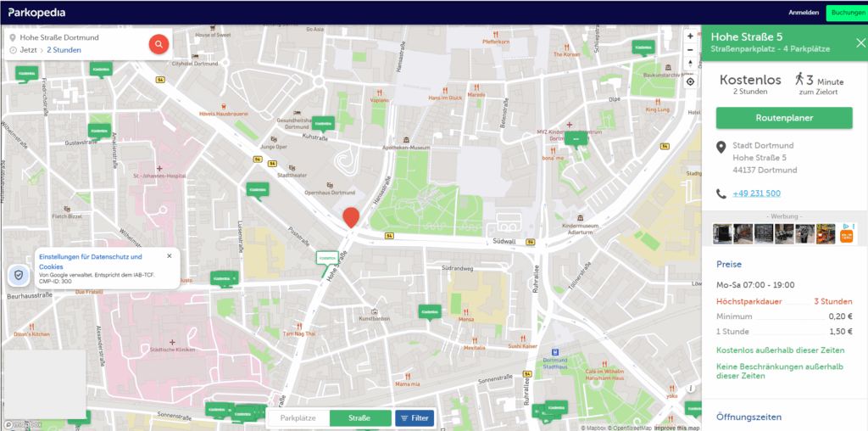Image resolution: width=868 pixels, height=431 pixels.
Task: Change the 2 Stunden parking duration
Action: point(64,51)
